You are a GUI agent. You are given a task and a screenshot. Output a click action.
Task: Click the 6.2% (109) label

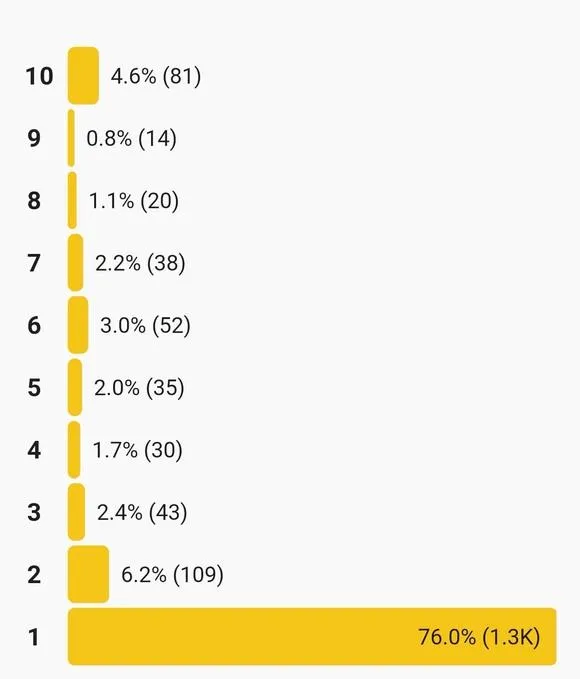coord(172,575)
